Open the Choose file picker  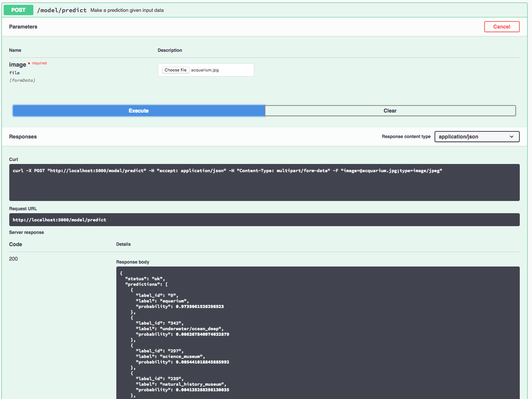click(176, 70)
